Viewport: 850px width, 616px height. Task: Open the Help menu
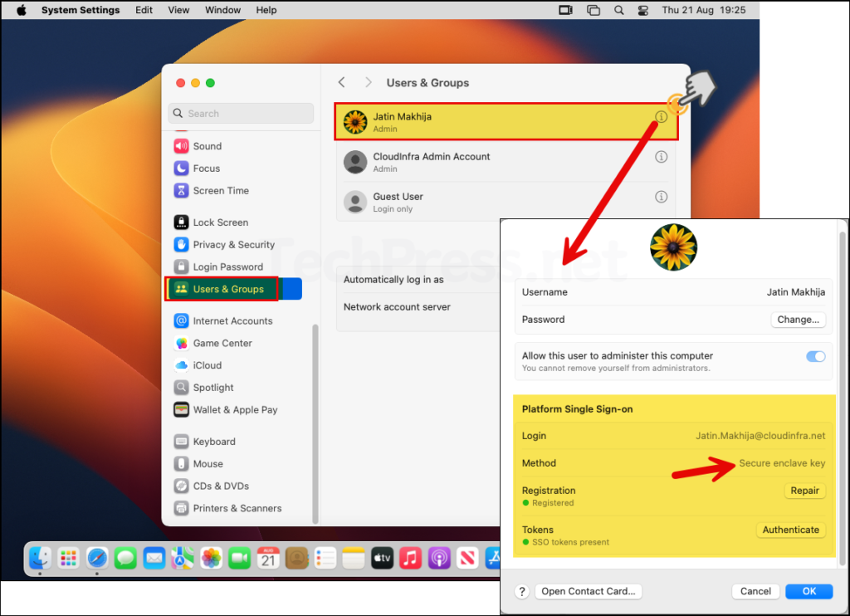coord(266,10)
